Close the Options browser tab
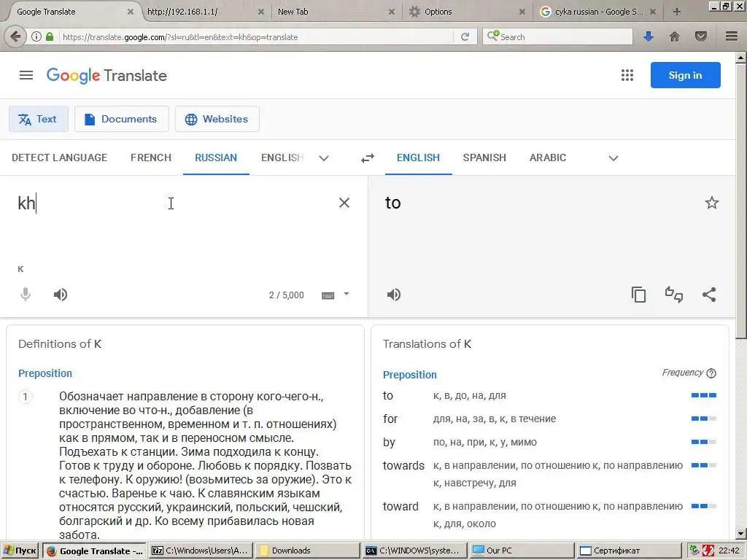 click(x=522, y=12)
